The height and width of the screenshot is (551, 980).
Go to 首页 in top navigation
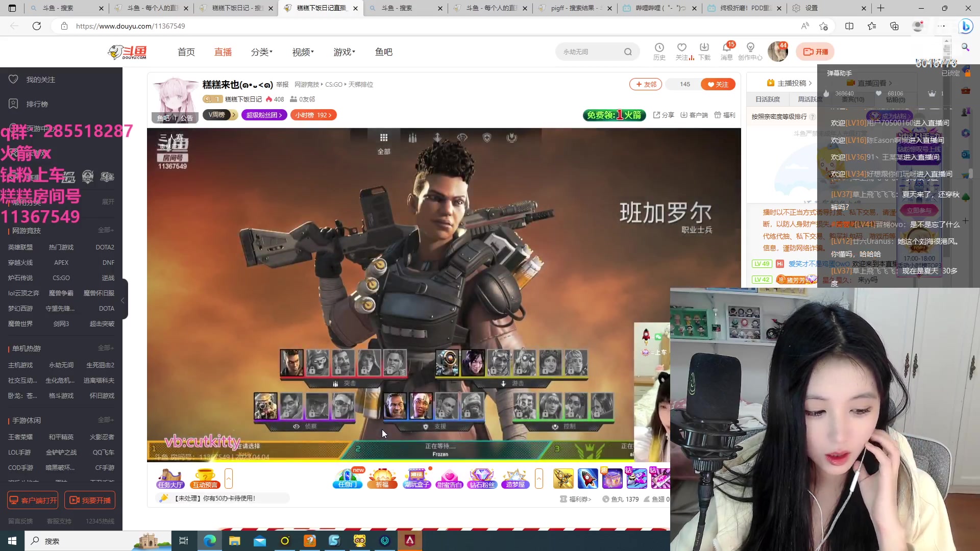(186, 52)
